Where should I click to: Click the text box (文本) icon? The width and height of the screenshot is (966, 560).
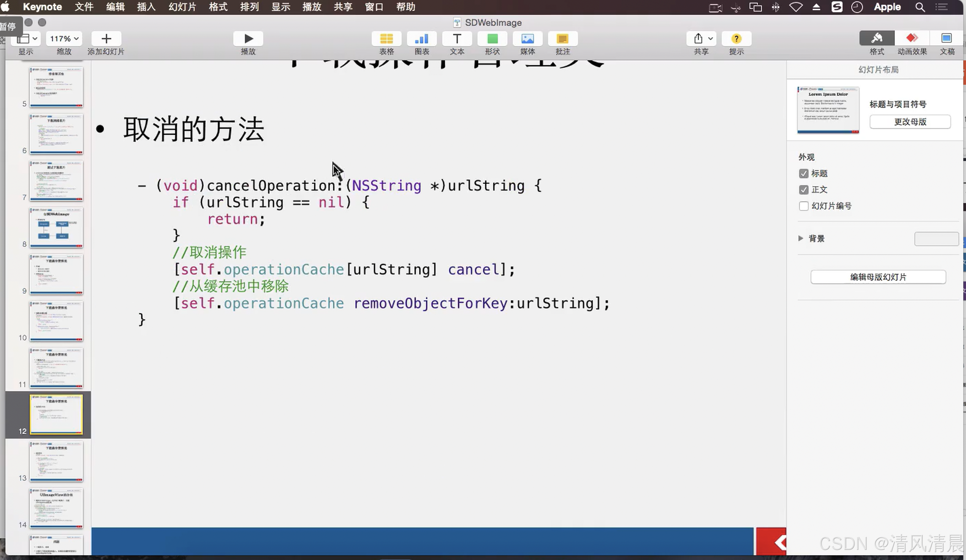(x=457, y=39)
